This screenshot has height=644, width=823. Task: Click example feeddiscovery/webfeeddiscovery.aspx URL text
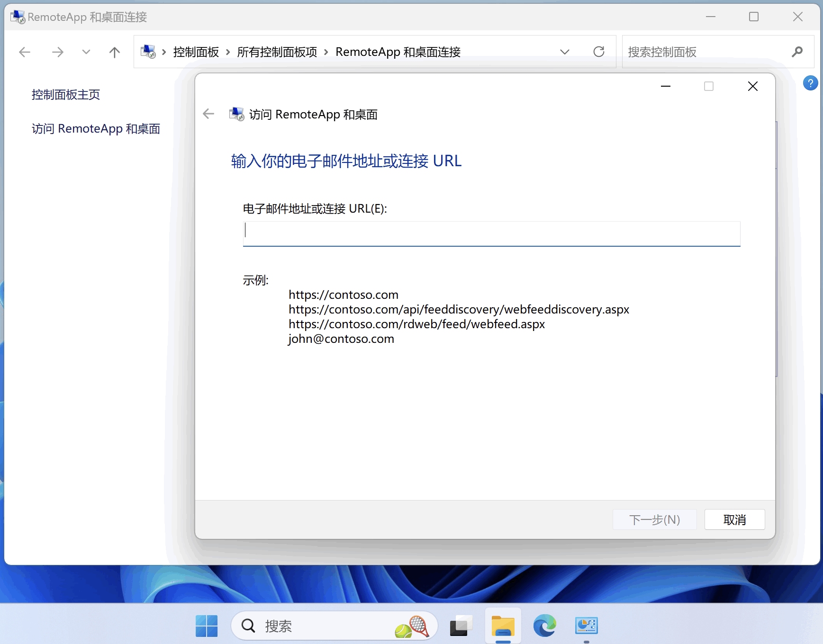pyautogui.click(x=459, y=309)
